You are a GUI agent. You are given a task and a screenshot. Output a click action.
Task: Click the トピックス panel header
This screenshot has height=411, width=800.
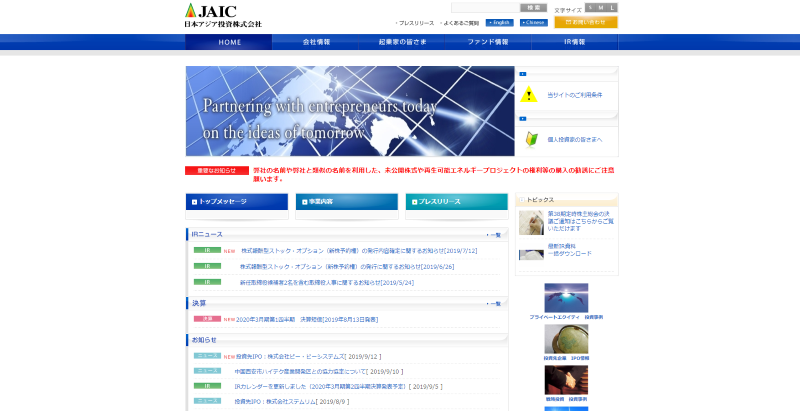[x=567, y=200]
